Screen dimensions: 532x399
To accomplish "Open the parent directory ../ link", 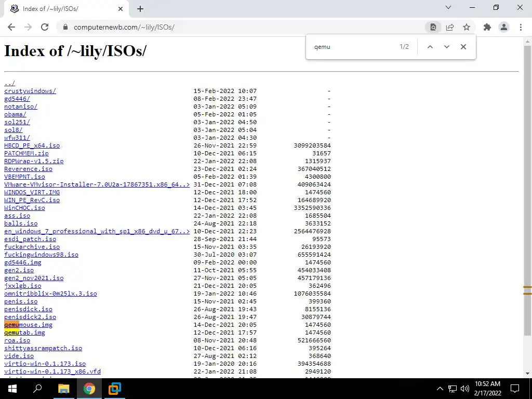I will (x=9, y=83).
